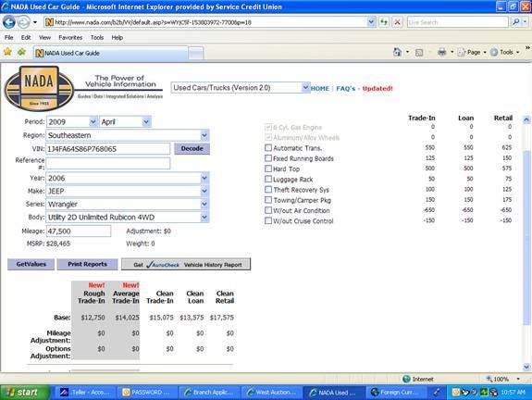Expand the address bar history dropdown

371,22
